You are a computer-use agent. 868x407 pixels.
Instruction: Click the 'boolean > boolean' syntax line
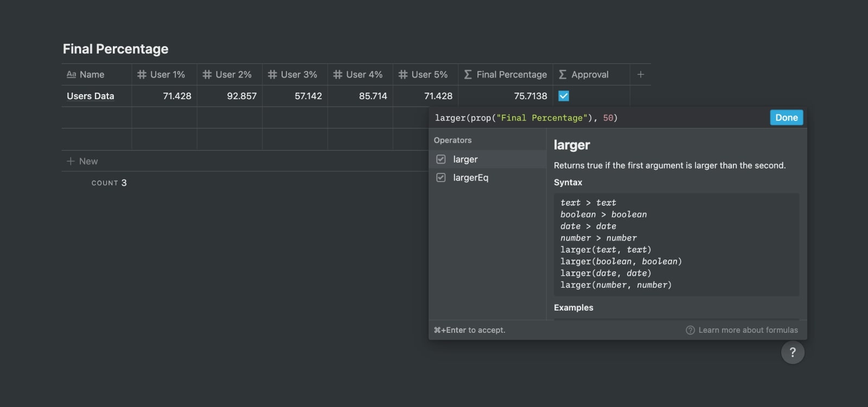pos(604,215)
